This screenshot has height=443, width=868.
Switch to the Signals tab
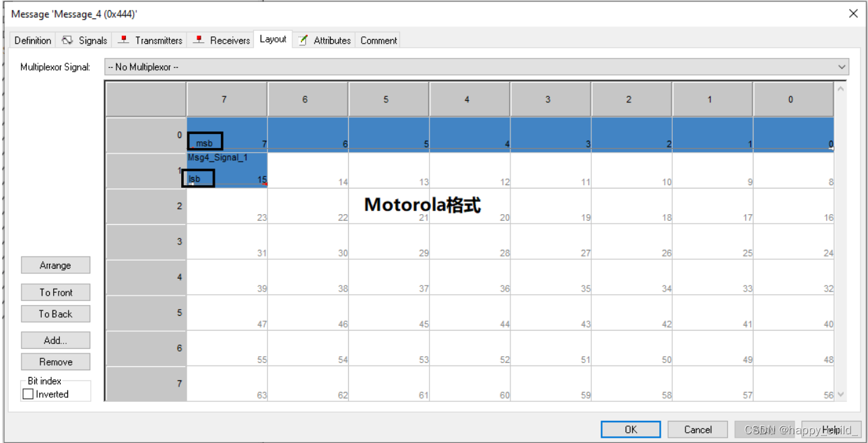point(85,40)
